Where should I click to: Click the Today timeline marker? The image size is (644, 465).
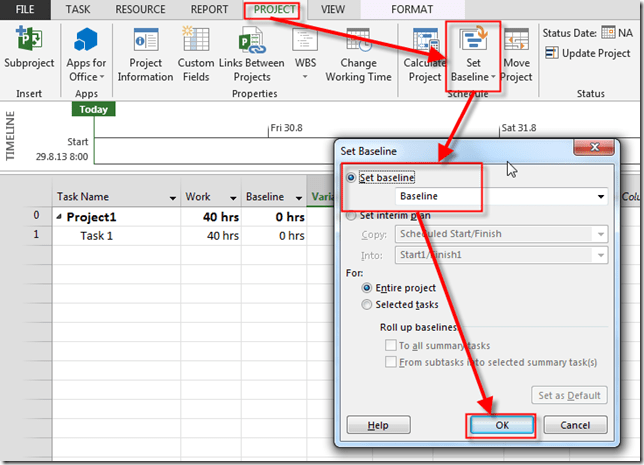click(x=94, y=110)
